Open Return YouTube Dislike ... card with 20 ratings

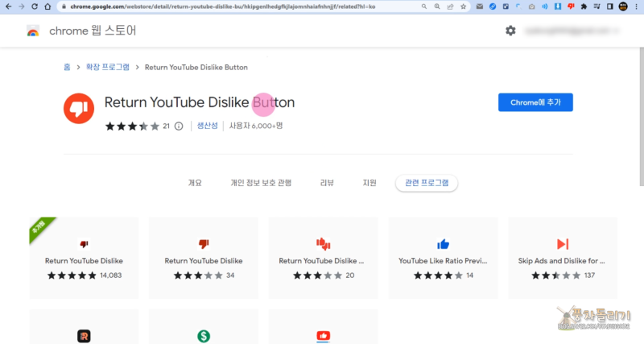tap(324, 258)
